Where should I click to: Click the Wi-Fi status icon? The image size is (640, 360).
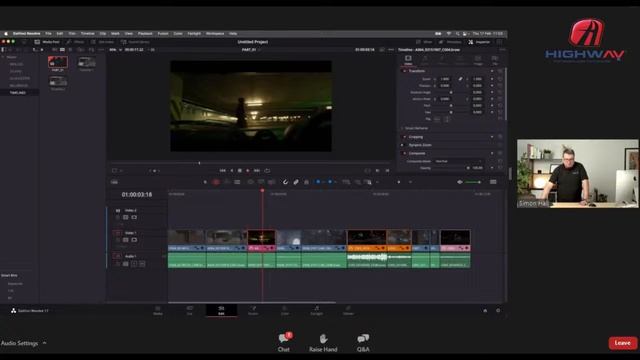click(449, 33)
